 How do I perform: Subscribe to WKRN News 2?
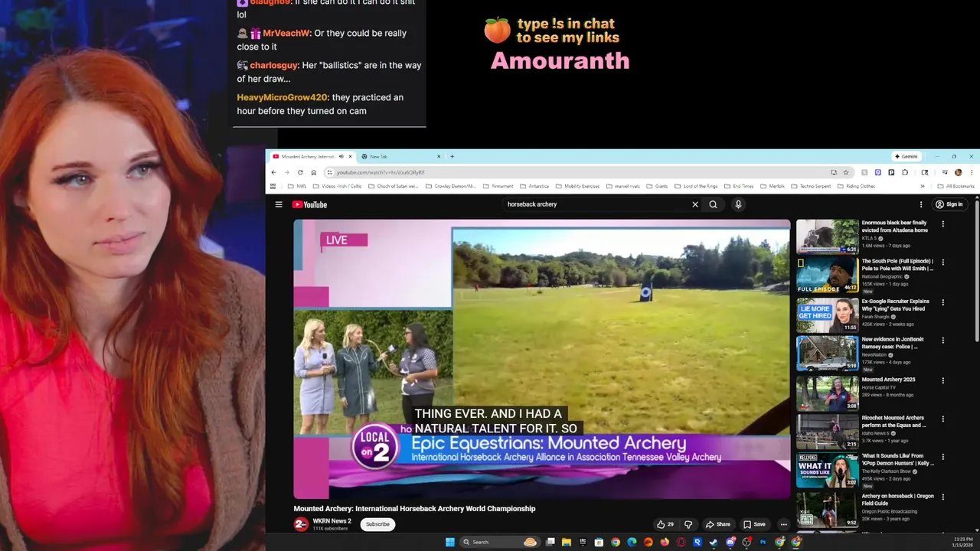tap(377, 524)
